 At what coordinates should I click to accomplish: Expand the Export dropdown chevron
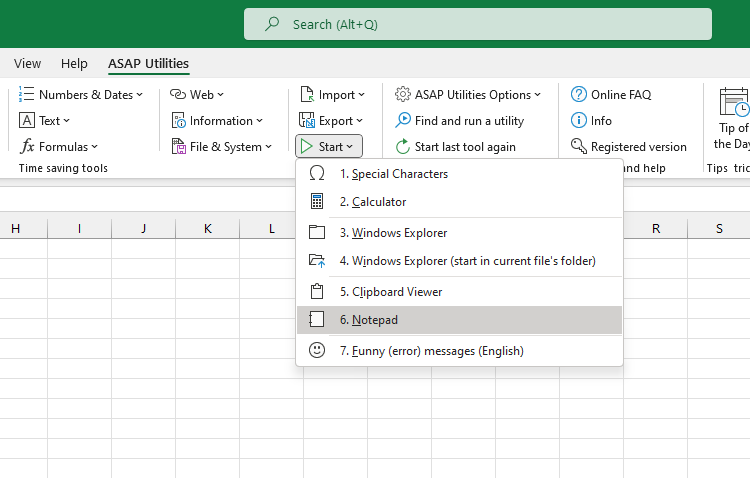click(360, 121)
